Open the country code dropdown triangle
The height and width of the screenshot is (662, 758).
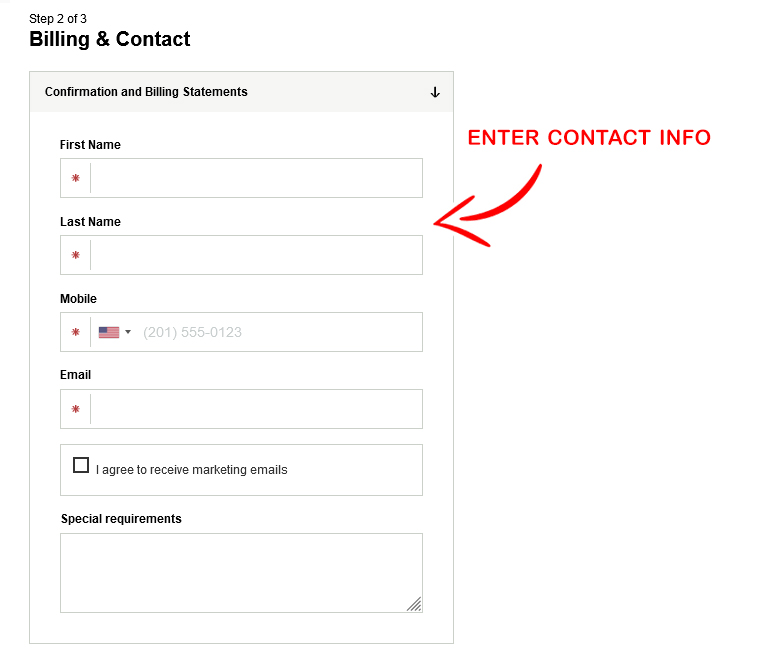(128, 332)
